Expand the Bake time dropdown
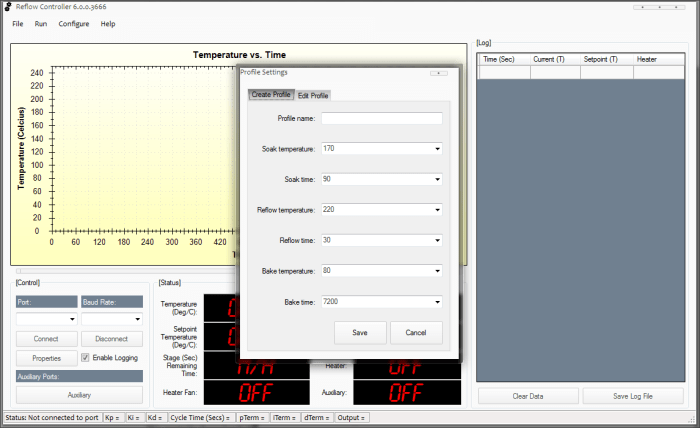This screenshot has height=428, width=700. pyautogui.click(x=437, y=301)
